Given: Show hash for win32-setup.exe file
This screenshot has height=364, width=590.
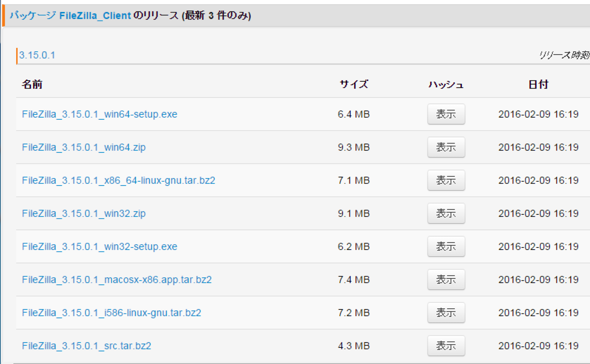Looking at the screenshot, I should tap(446, 247).
